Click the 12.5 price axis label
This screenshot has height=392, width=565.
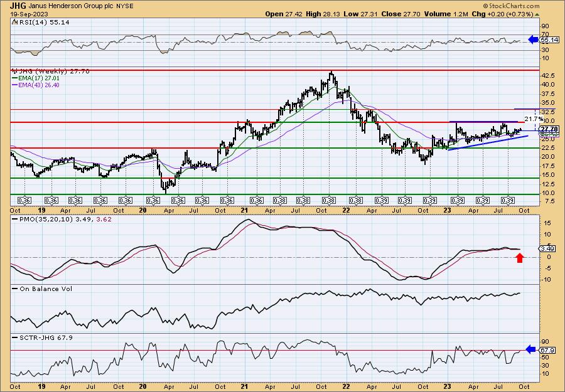tap(547, 184)
